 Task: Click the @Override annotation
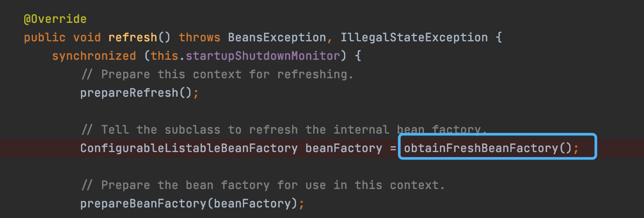pyautogui.click(x=55, y=19)
